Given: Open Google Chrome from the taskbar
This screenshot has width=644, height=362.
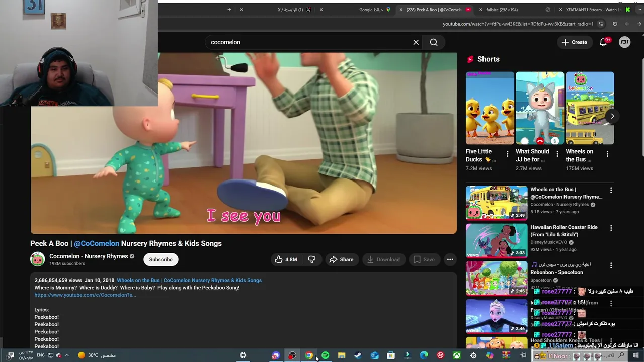Looking at the screenshot, I should point(309,355).
